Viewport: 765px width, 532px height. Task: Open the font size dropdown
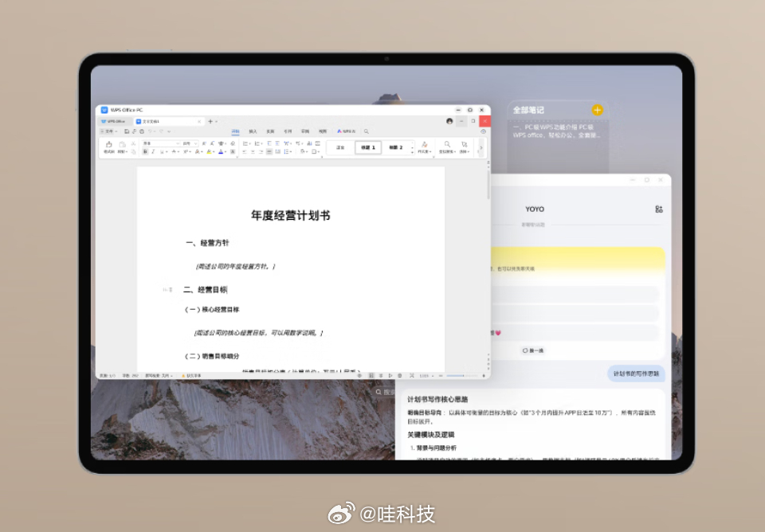(194, 143)
